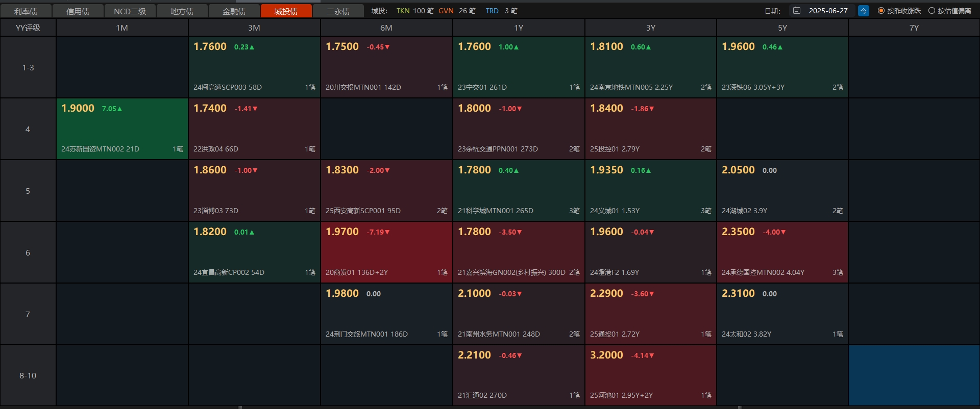Switch to the 金融债 tab
Viewport: 980px width, 409px height.
[234, 11]
